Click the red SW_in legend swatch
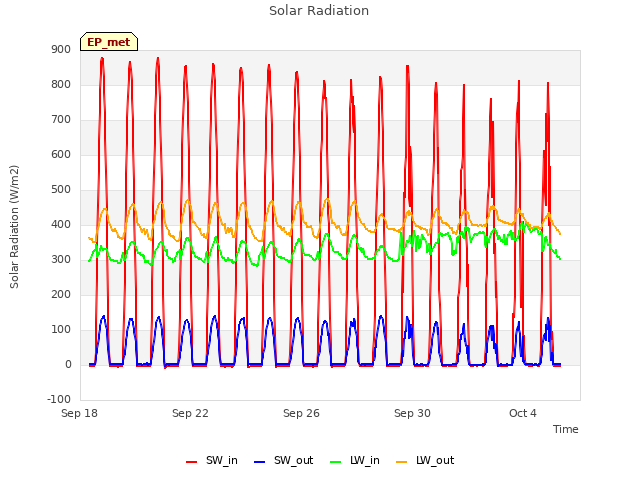Image resolution: width=640 pixels, height=480 pixels. 191,462
